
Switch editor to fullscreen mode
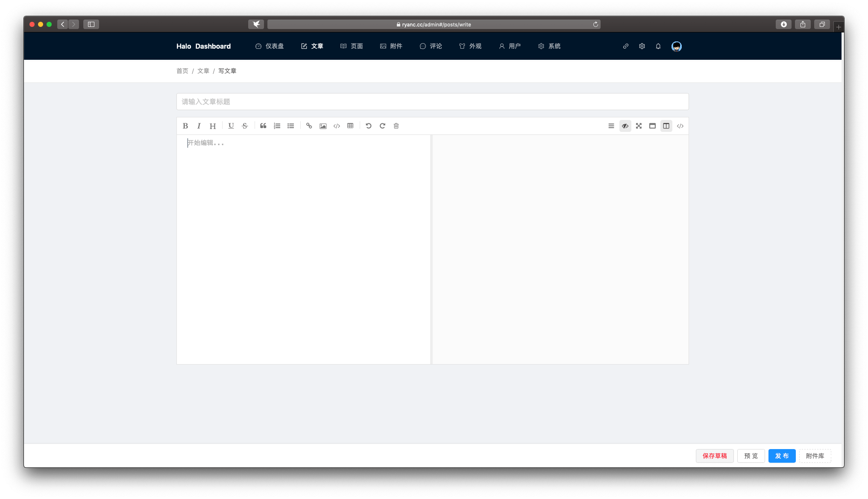click(x=639, y=126)
